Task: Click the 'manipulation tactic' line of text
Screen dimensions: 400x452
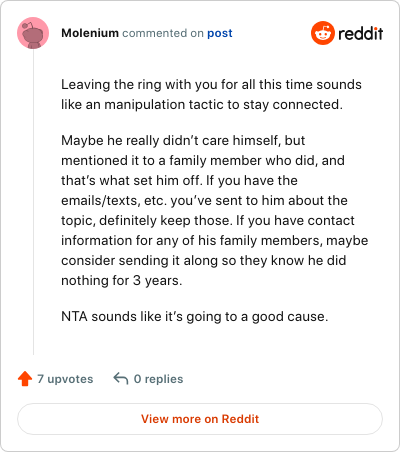Action: point(202,105)
